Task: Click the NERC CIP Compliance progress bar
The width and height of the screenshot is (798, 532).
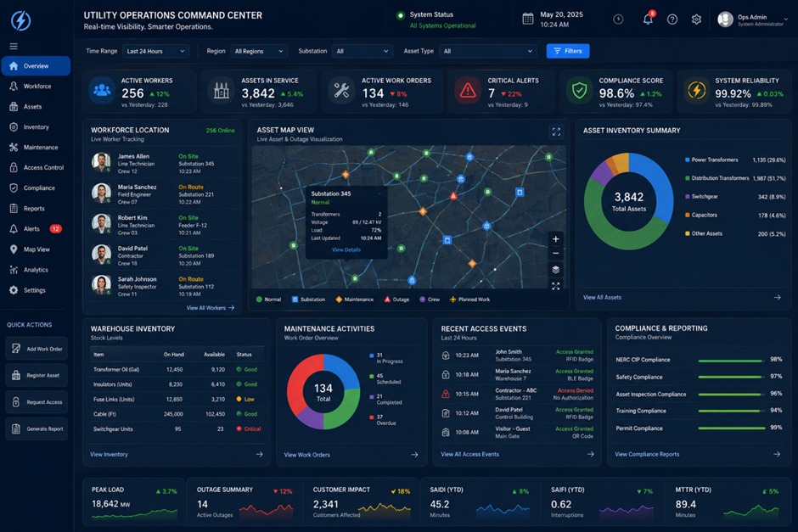Action: (731, 361)
